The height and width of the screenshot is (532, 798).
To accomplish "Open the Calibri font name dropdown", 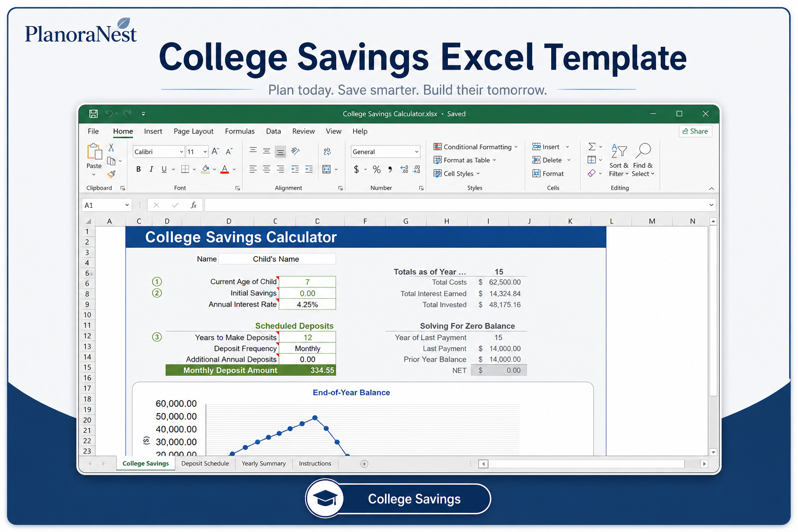I will 181,152.
